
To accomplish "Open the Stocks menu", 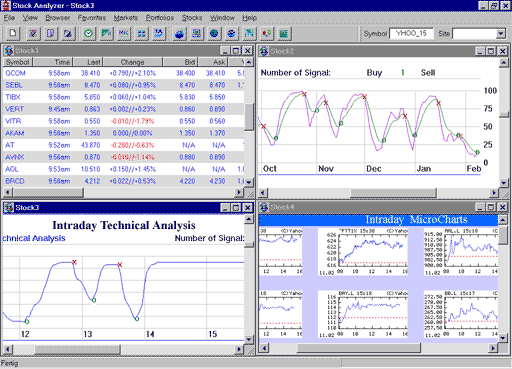I will tap(192, 18).
